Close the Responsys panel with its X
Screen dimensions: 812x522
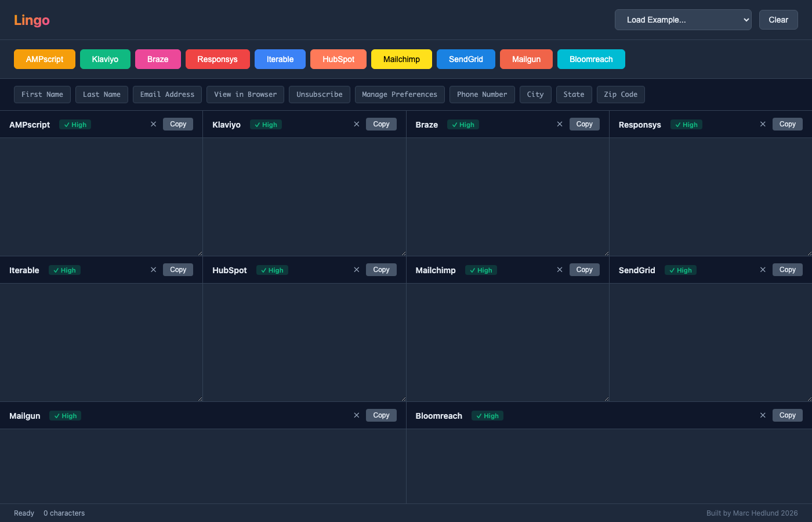pos(763,124)
